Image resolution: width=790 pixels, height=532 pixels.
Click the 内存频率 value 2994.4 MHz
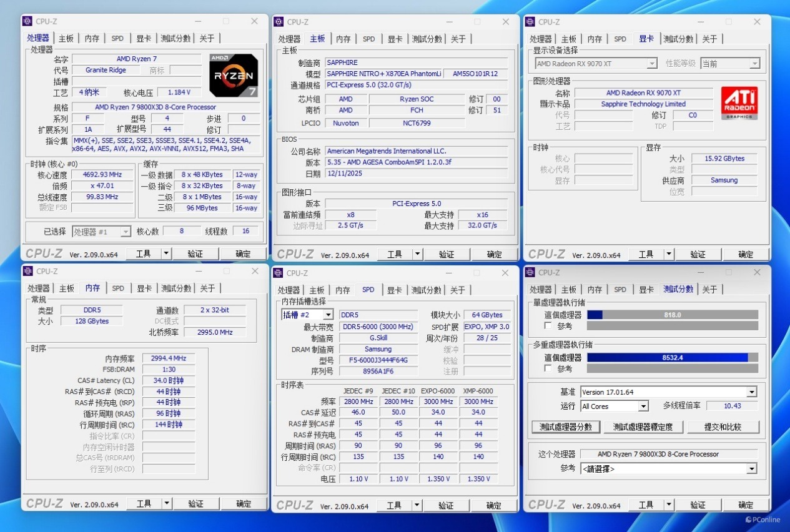point(169,358)
